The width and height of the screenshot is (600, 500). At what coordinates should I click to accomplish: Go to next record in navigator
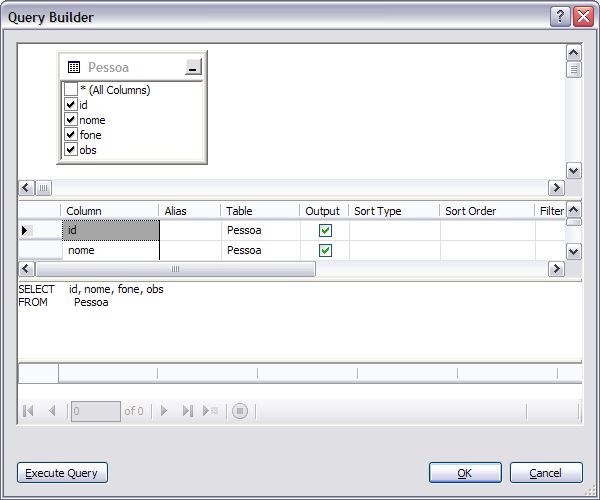pos(164,411)
